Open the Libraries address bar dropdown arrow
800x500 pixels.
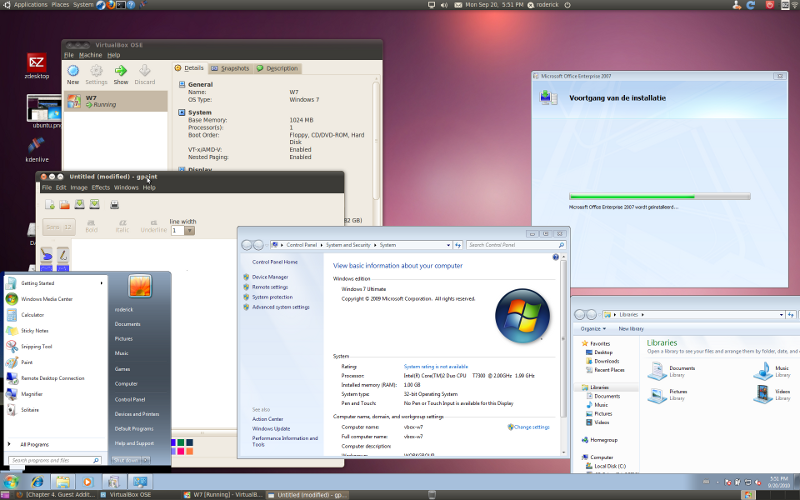(781, 315)
